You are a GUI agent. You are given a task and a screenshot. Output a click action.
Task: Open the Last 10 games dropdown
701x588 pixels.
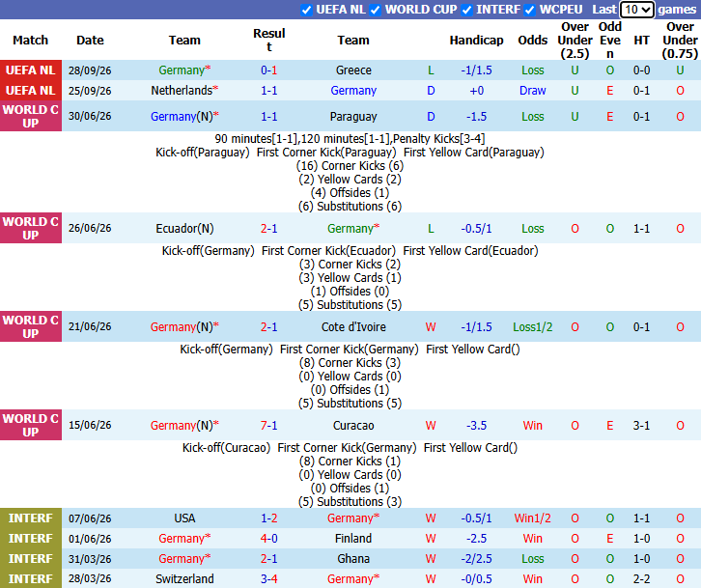pyautogui.click(x=636, y=10)
